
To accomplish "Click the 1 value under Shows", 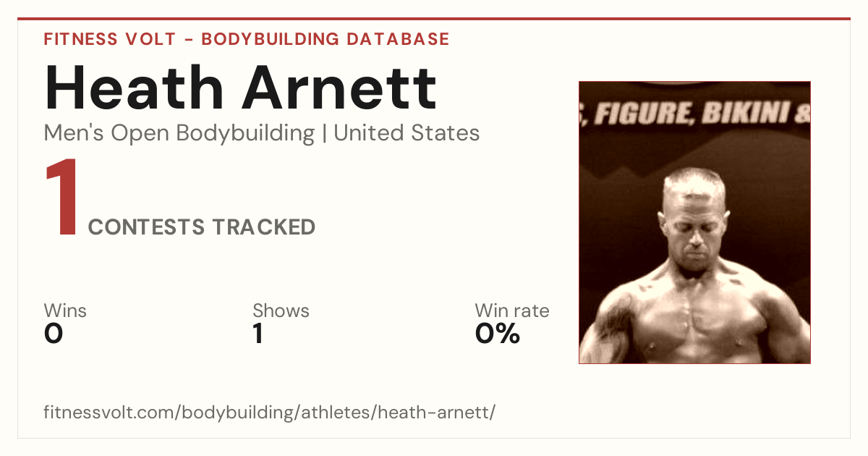I will pos(258,334).
